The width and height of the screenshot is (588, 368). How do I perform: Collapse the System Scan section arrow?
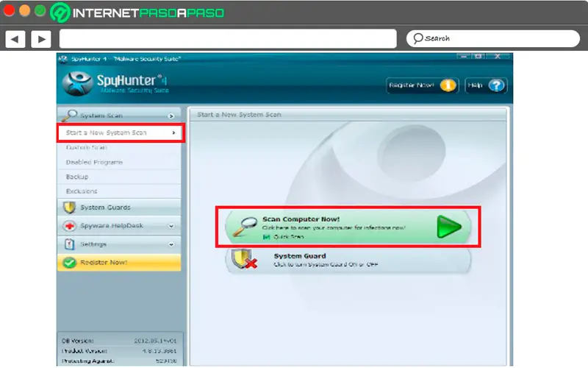[171, 116]
